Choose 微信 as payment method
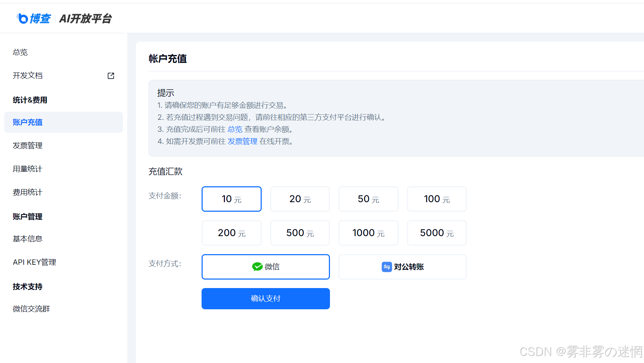 266,267
